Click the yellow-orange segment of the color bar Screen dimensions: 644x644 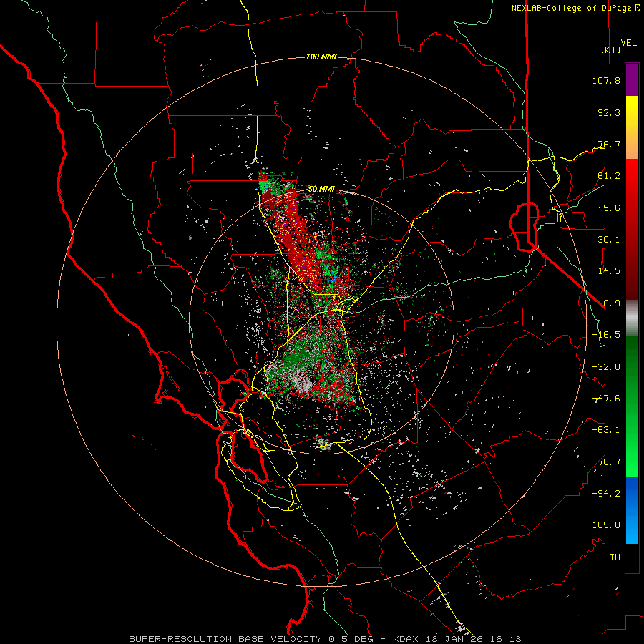632,128
